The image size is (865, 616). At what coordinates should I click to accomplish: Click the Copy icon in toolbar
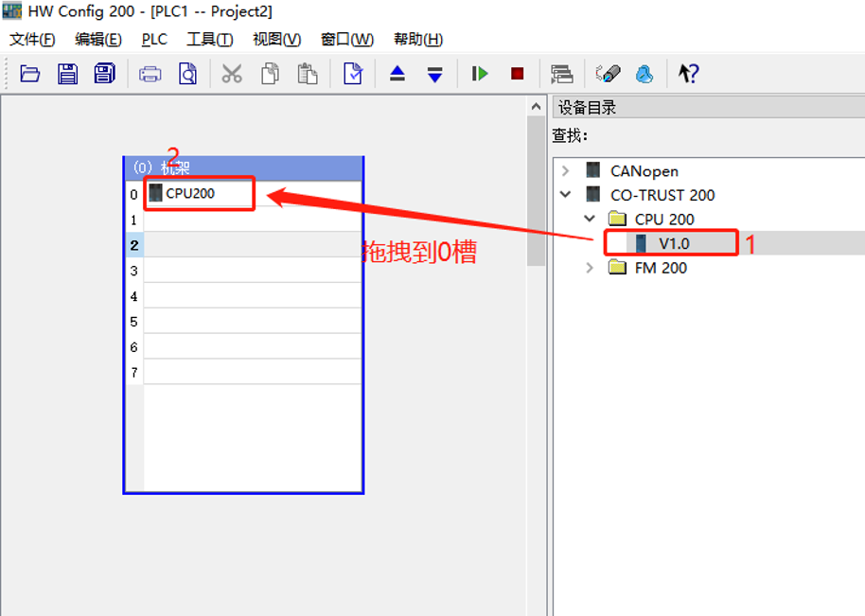[x=270, y=74]
